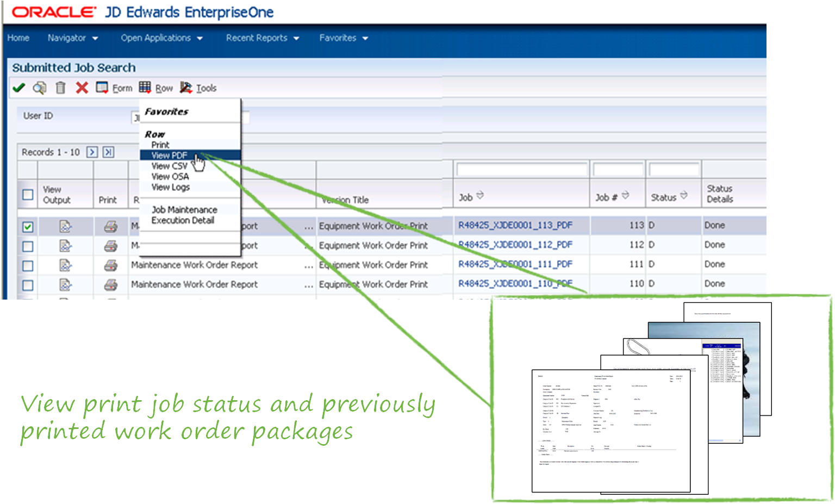
Task: Click printer icon for job 111
Action: click(x=111, y=265)
